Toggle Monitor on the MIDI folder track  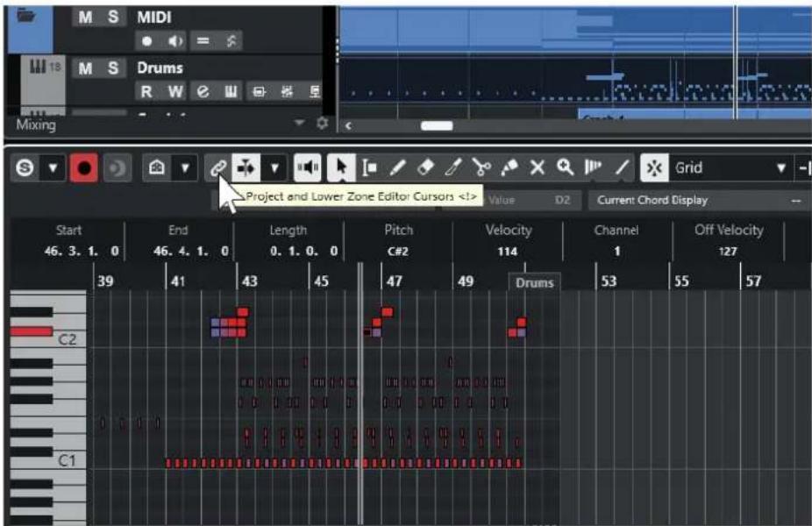point(175,41)
